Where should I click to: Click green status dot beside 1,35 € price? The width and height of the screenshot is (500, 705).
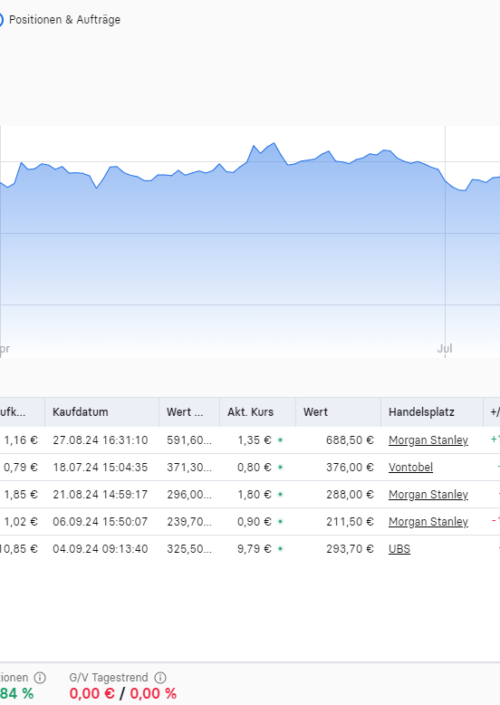click(x=280, y=440)
